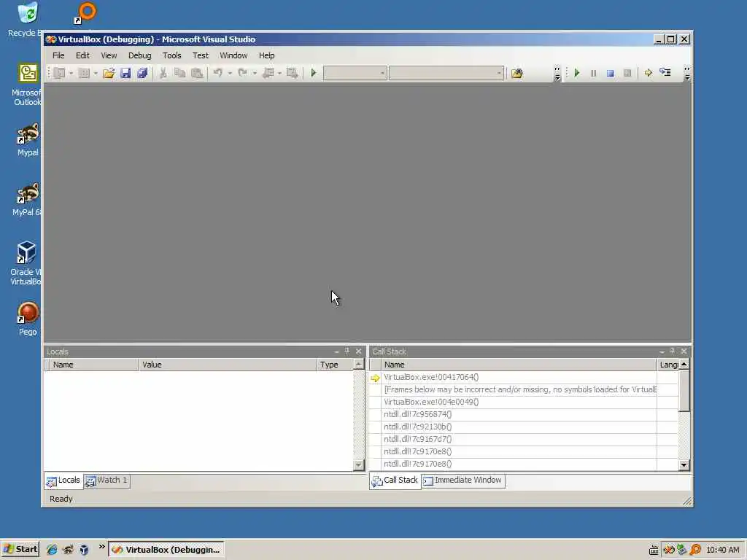Screen dimensions: 747x560
Task: Click the Save All icon
Action: click(x=142, y=74)
